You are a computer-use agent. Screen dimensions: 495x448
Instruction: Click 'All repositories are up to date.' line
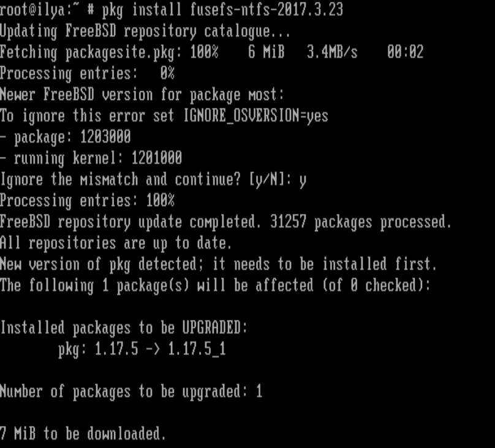(x=116, y=243)
